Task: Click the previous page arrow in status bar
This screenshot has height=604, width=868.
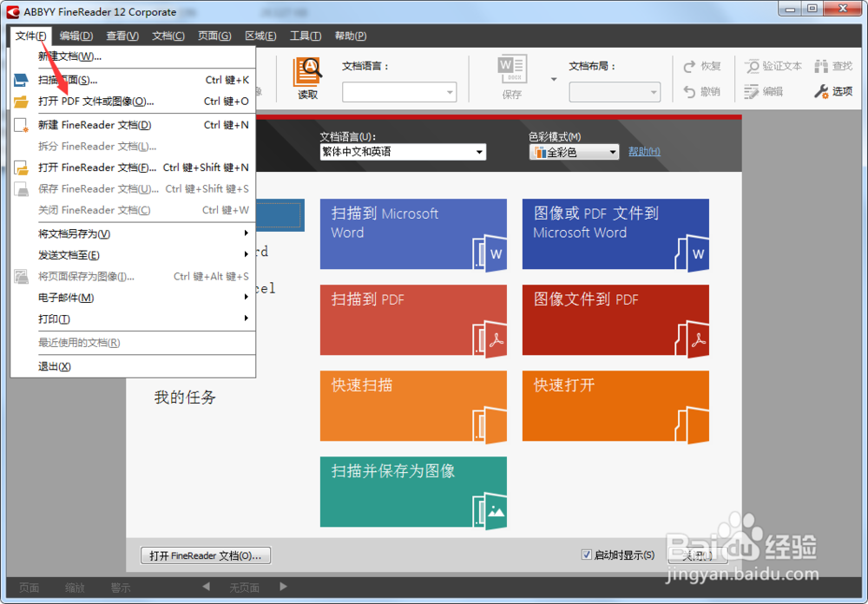Action: coord(206,587)
